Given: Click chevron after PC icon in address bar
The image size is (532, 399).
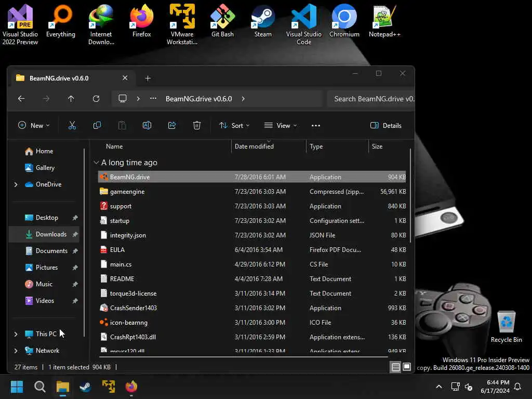Looking at the screenshot, I should 138,99.
